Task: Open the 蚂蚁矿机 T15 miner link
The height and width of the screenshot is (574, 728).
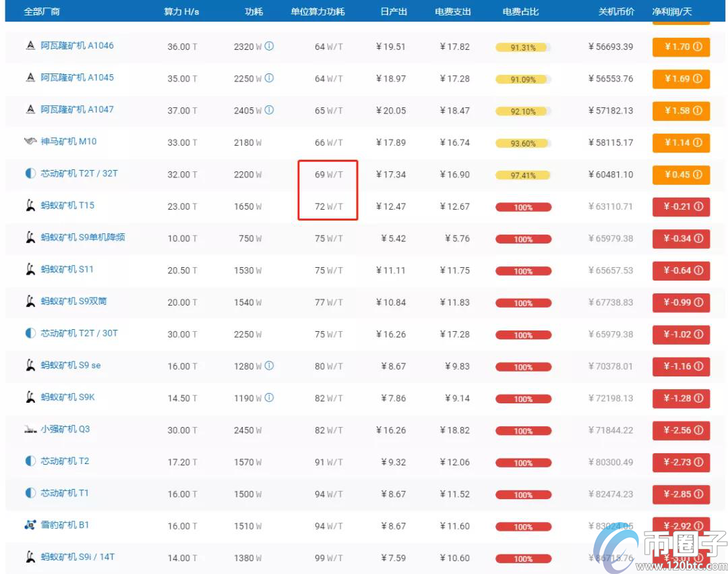Action: coord(67,205)
